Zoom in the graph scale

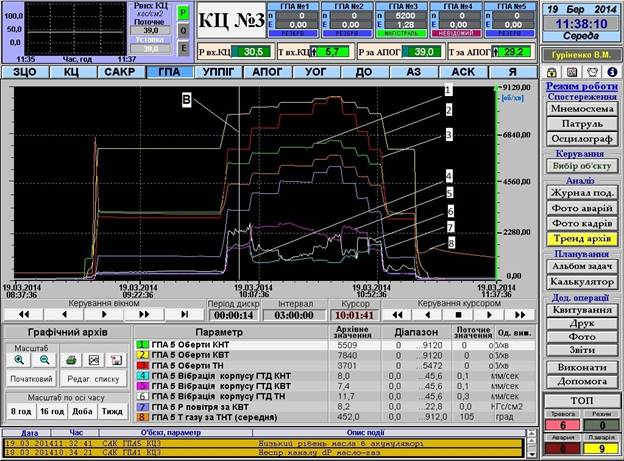click(x=19, y=360)
